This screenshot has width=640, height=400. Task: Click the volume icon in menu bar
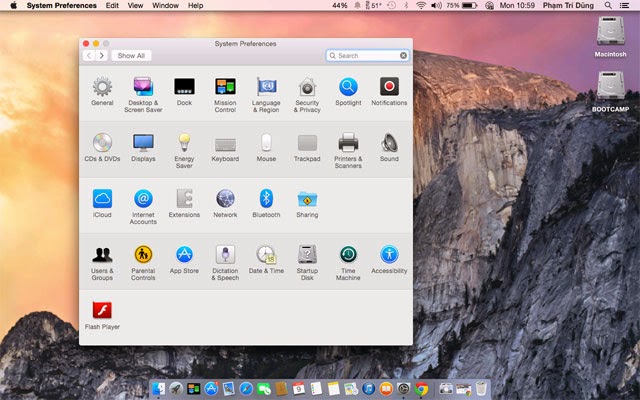click(436, 5)
